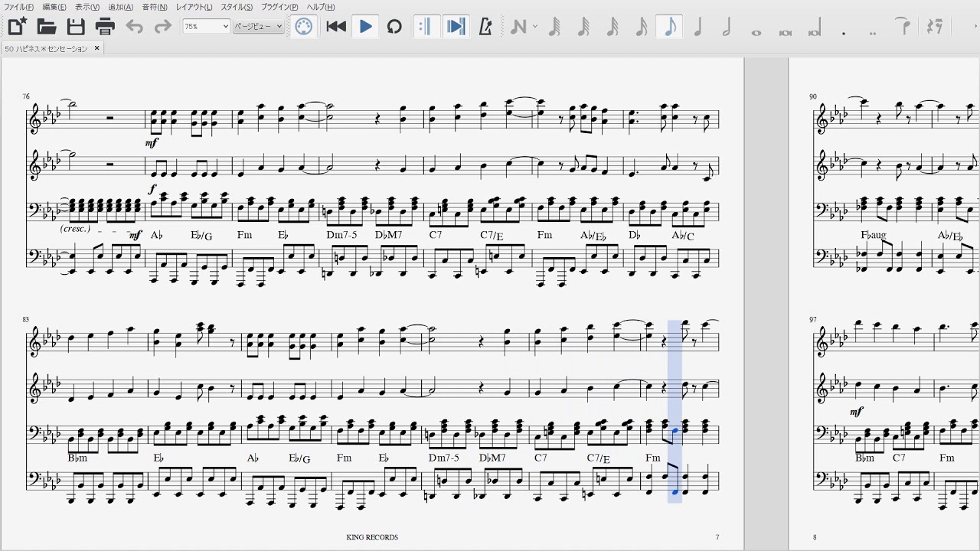Save the score with the floppy disk icon
The width and height of the screenshot is (980, 551).
pyautogui.click(x=76, y=27)
